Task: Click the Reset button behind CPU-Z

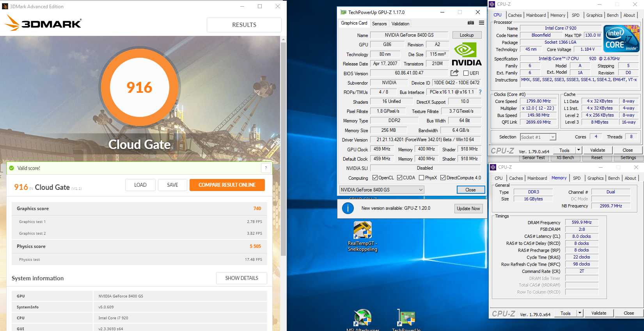Action: pyautogui.click(x=597, y=158)
